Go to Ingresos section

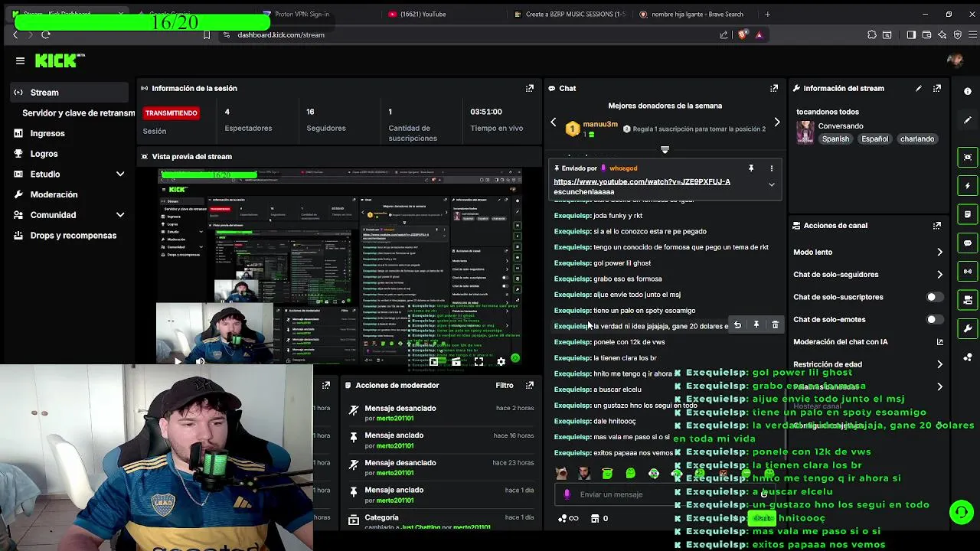point(69,133)
